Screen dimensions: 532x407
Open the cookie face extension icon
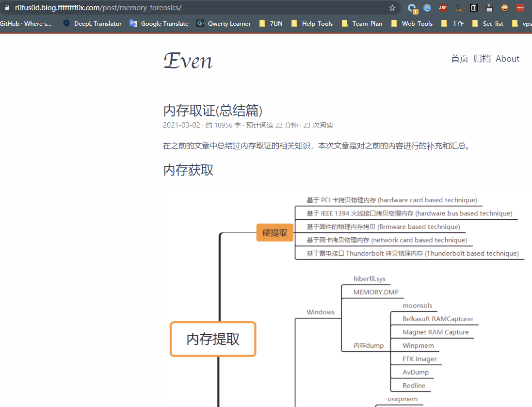505,8
